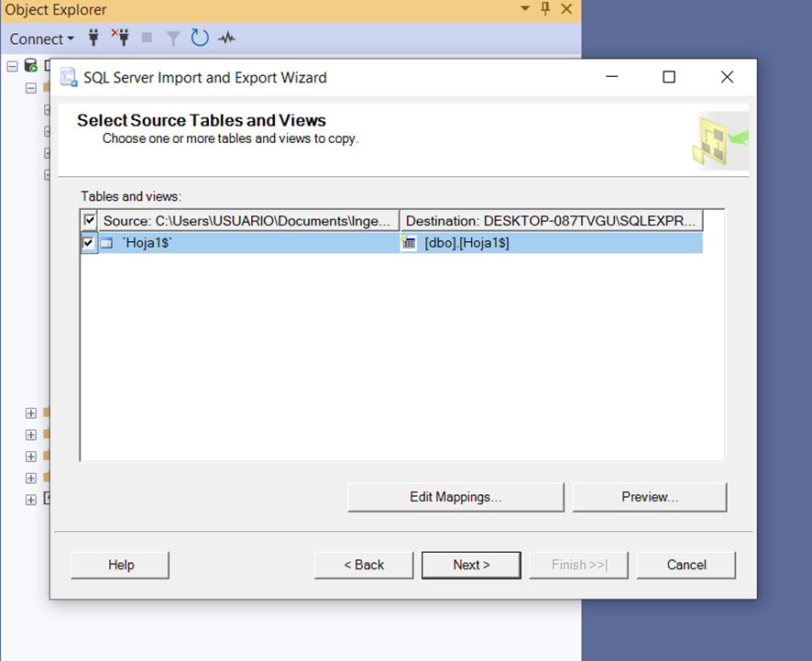
Task: Click the server database icon in tree
Action: click(x=31, y=66)
